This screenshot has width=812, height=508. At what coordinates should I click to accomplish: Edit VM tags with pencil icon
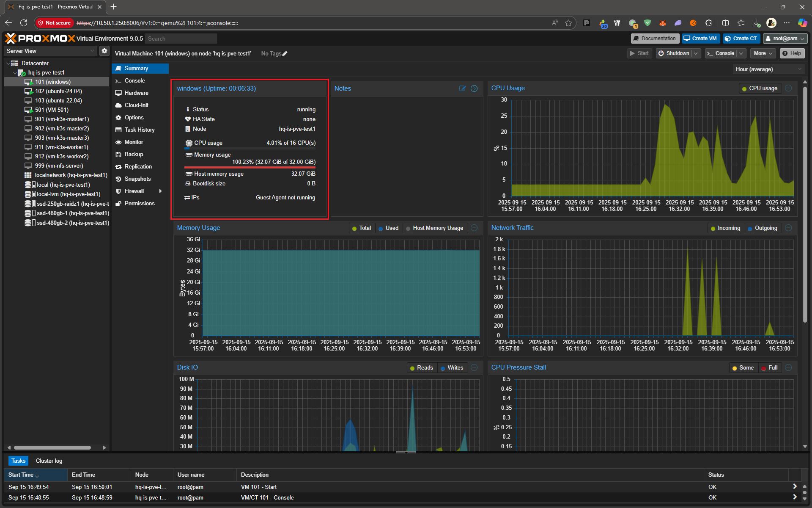click(x=285, y=54)
